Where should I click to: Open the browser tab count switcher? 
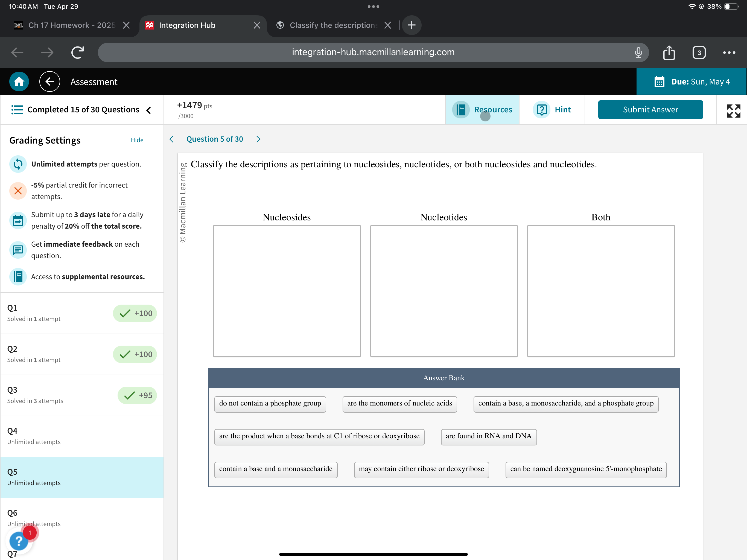click(x=699, y=52)
